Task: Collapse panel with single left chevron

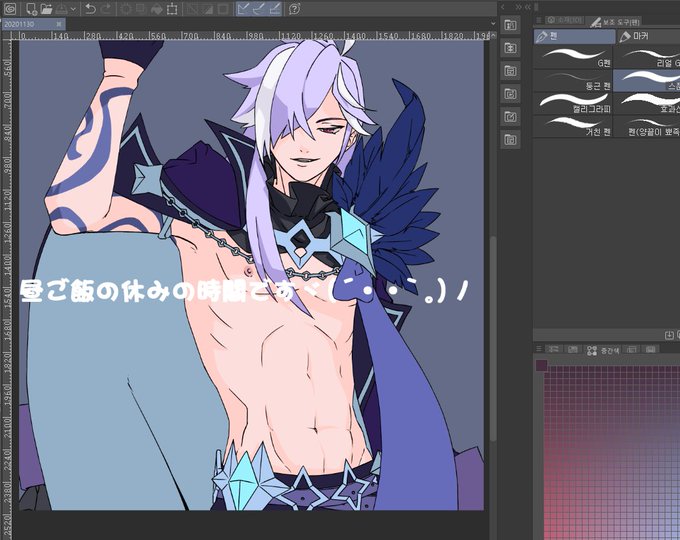Action: pyautogui.click(x=503, y=7)
